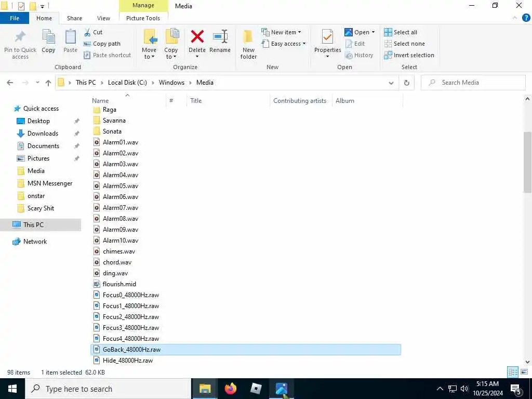
Task: Click Edit in the Open group
Action: 355,44
